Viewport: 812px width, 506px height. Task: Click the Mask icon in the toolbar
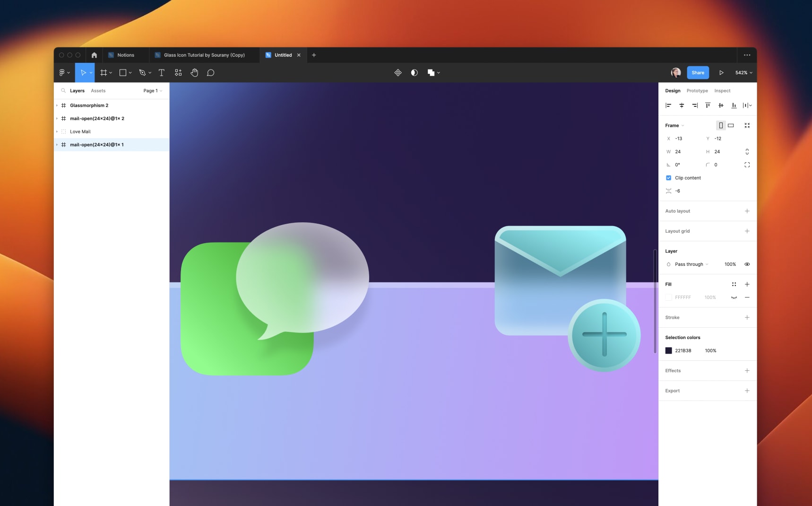pyautogui.click(x=414, y=72)
